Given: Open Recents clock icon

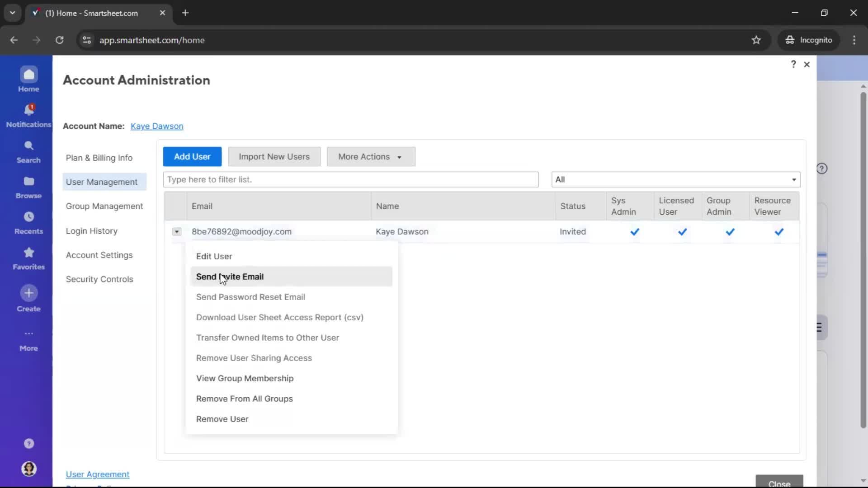Looking at the screenshot, I should click(28, 217).
